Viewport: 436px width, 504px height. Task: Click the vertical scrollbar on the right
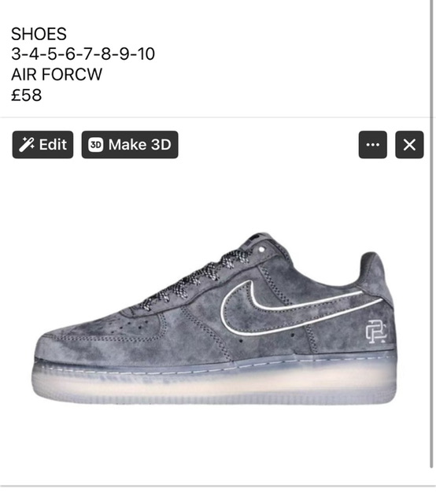(431, 234)
